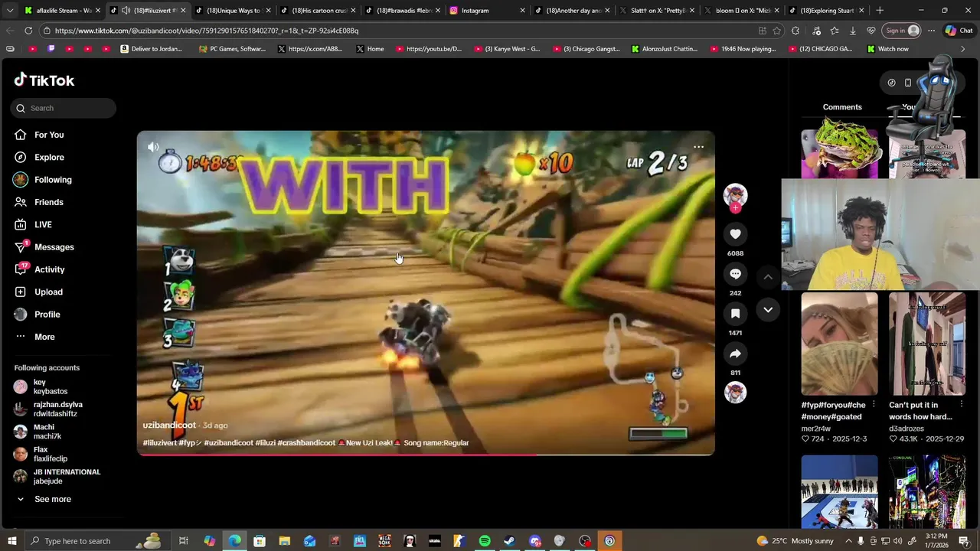980x551 pixels.
Task: Like the video with the heart icon
Action: coord(735,234)
